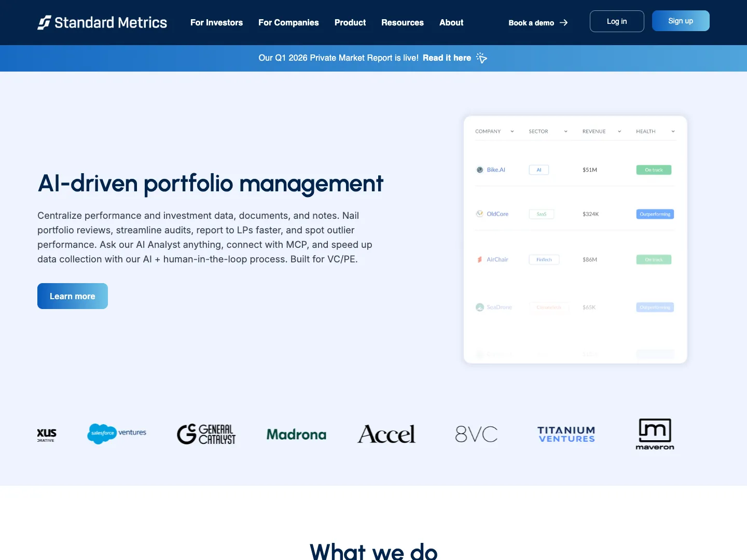Click the Standard Metrics wordmark
The image size is (747, 560).
110,23
